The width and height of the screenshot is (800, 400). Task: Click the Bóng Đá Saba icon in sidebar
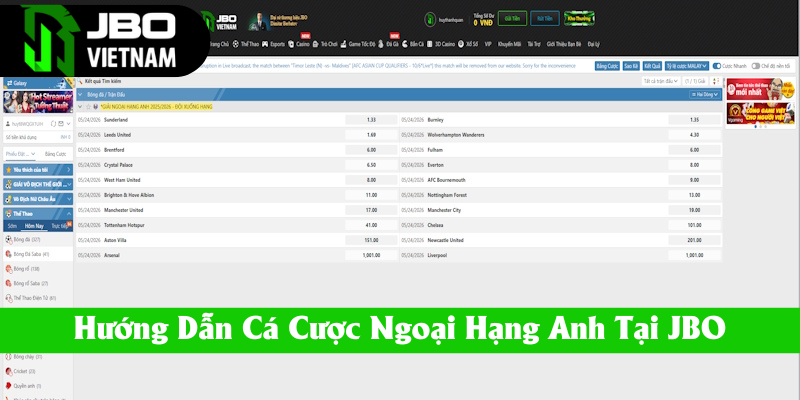point(9,254)
